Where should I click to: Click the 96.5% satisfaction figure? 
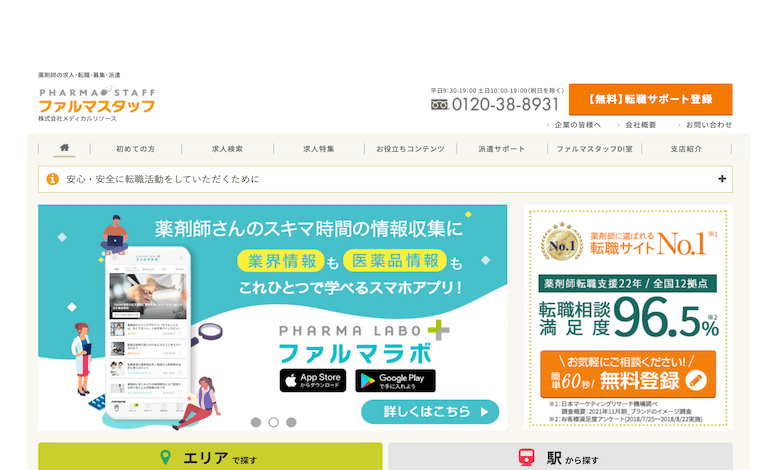click(x=666, y=317)
